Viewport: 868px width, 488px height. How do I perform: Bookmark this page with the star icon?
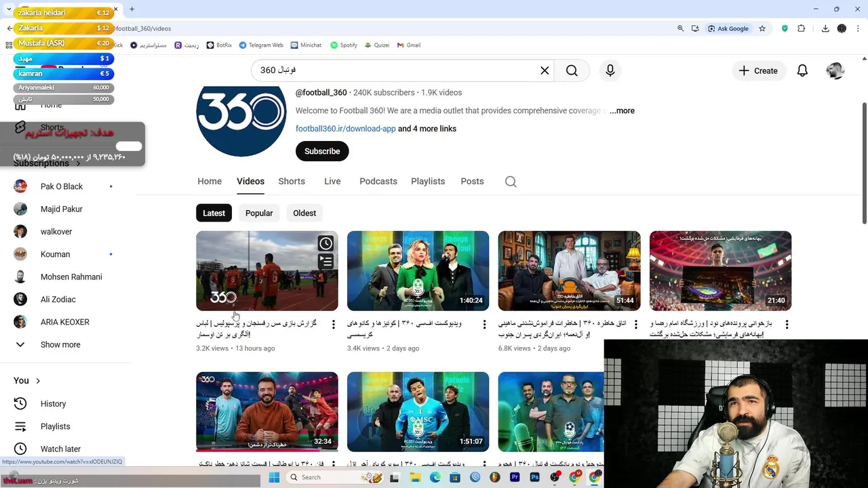[762, 28]
